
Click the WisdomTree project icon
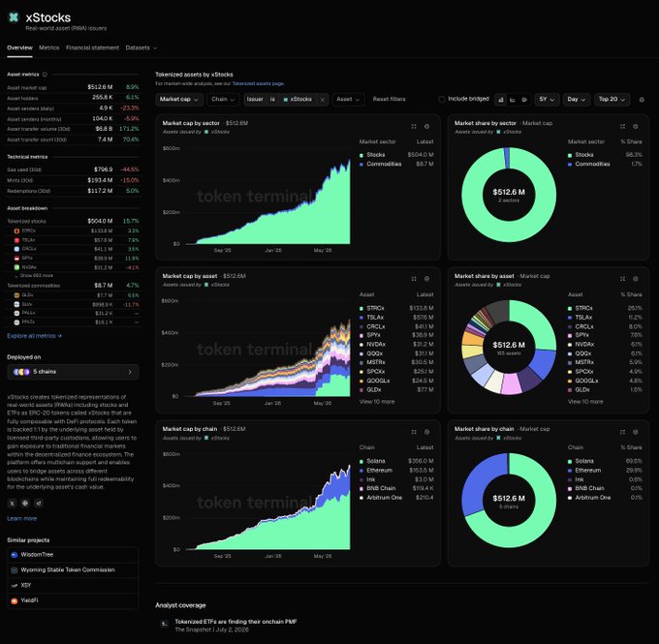coord(14,555)
